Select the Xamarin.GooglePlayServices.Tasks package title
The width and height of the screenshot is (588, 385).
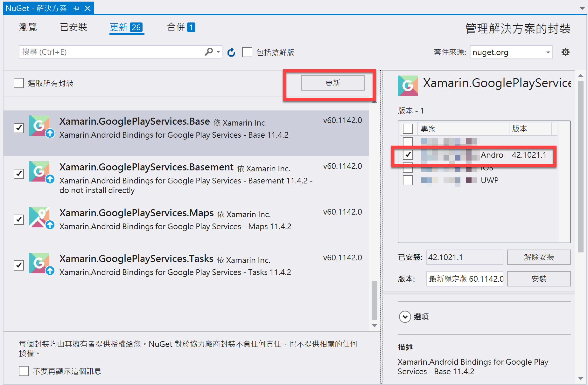(x=136, y=259)
